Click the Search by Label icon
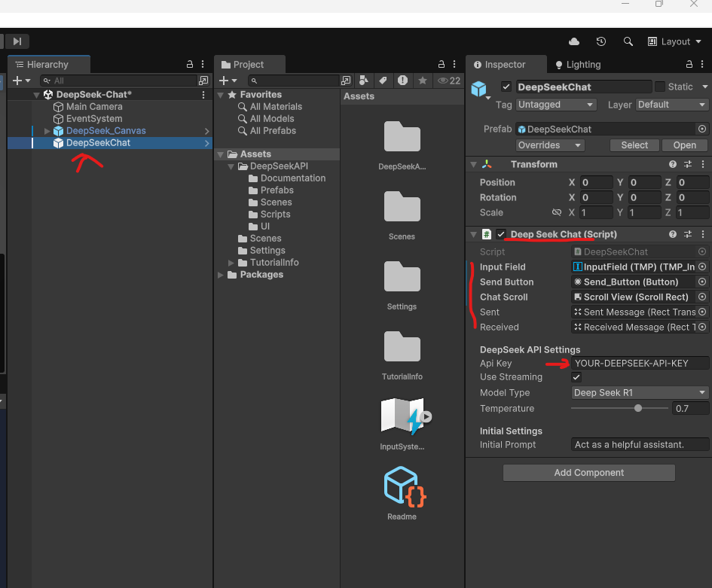712x588 pixels. [384, 81]
